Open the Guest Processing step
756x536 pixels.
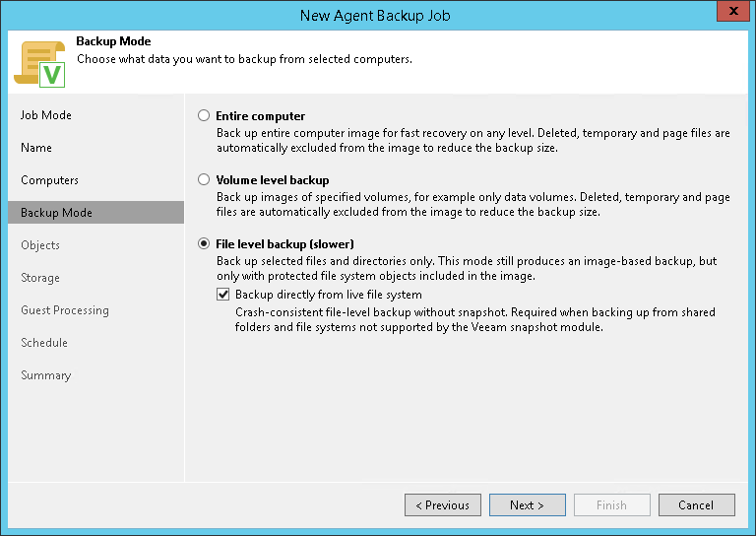tap(65, 310)
